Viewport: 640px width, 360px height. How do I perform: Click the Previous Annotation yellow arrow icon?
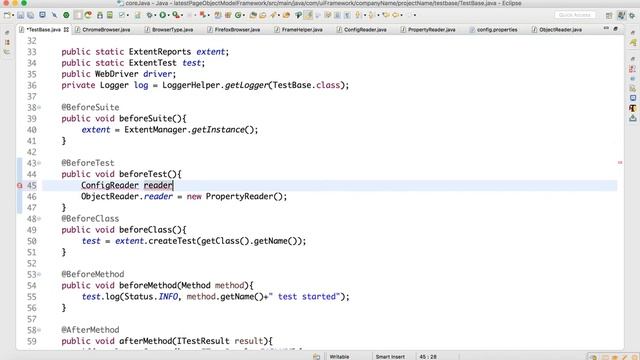(x=371, y=15)
